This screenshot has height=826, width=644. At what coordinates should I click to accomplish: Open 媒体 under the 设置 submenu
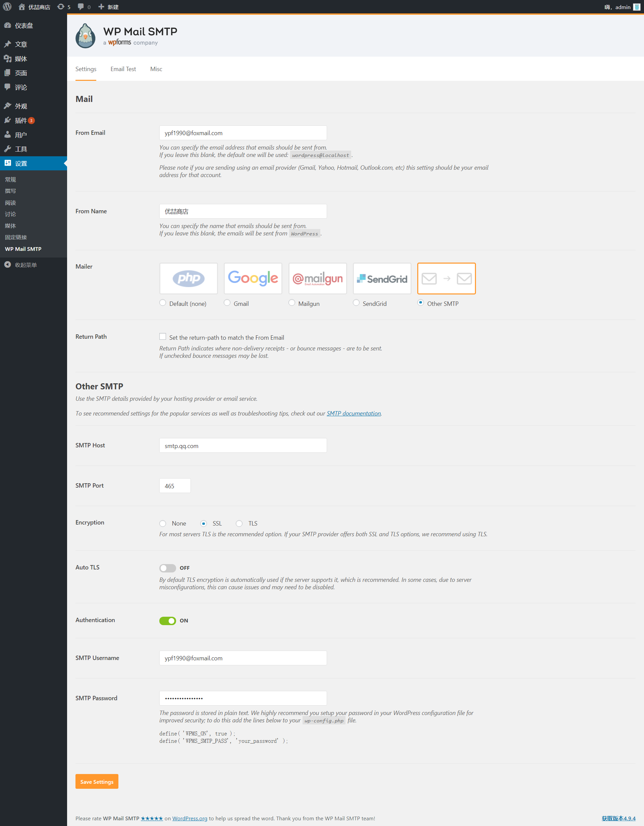[x=11, y=226]
